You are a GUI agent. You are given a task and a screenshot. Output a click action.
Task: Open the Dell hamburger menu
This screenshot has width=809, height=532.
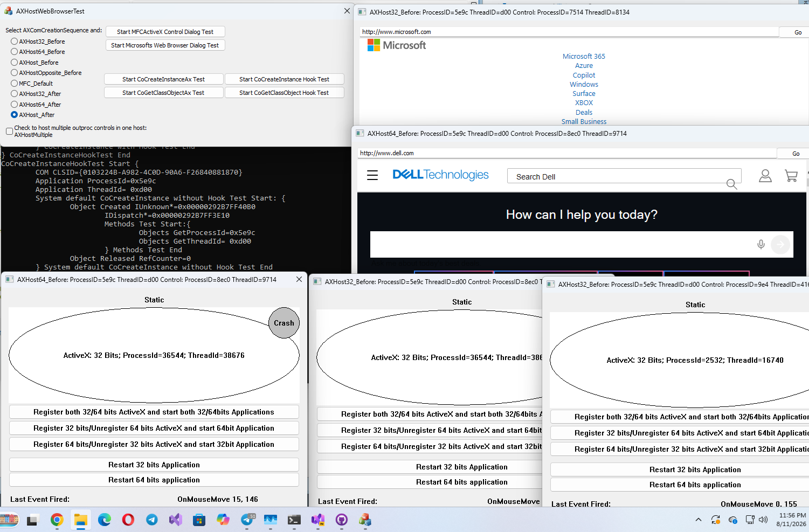372,175
